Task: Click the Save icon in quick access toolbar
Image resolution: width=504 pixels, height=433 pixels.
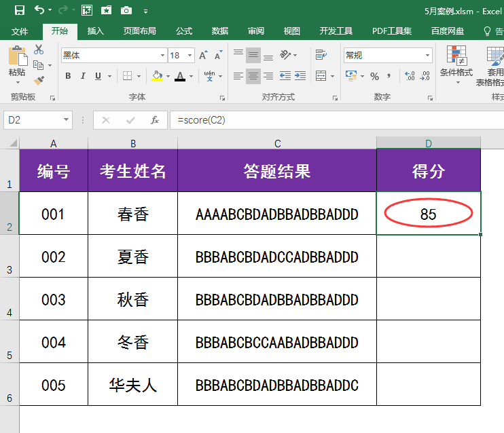Action: [x=20, y=10]
